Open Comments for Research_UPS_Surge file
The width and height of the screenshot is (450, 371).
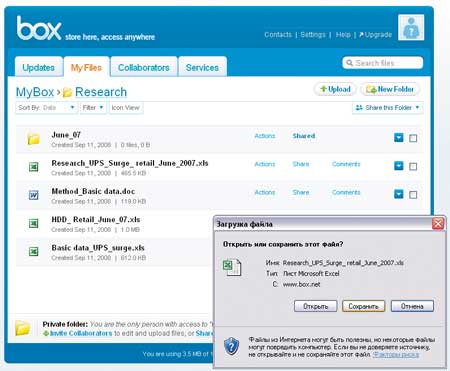pos(346,164)
